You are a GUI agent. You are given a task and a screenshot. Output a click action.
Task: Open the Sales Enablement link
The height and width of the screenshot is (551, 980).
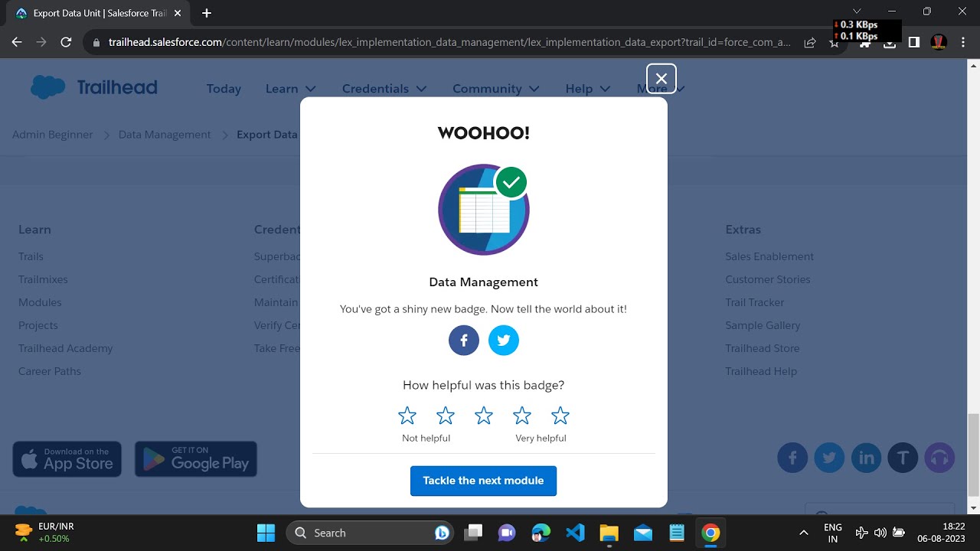(769, 256)
